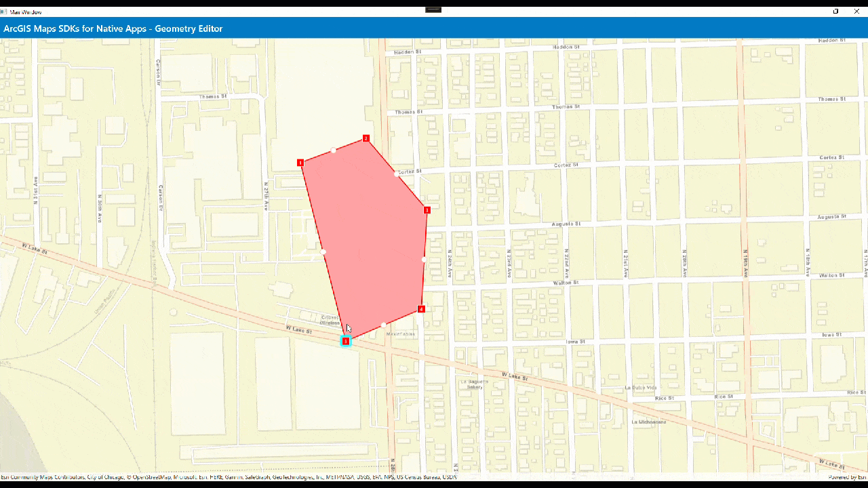Click the 'Maxiefables' map label
The width and height of the screenshot is (868, 488).
(x=399, y=334)
